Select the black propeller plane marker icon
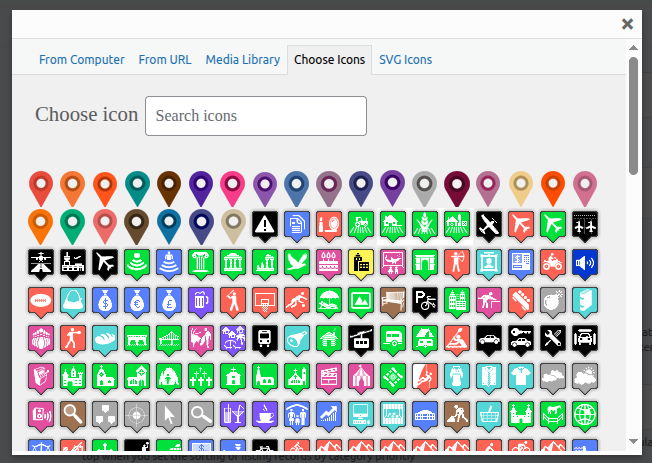The width and height of the screenshot is (652, 463). 489,227
